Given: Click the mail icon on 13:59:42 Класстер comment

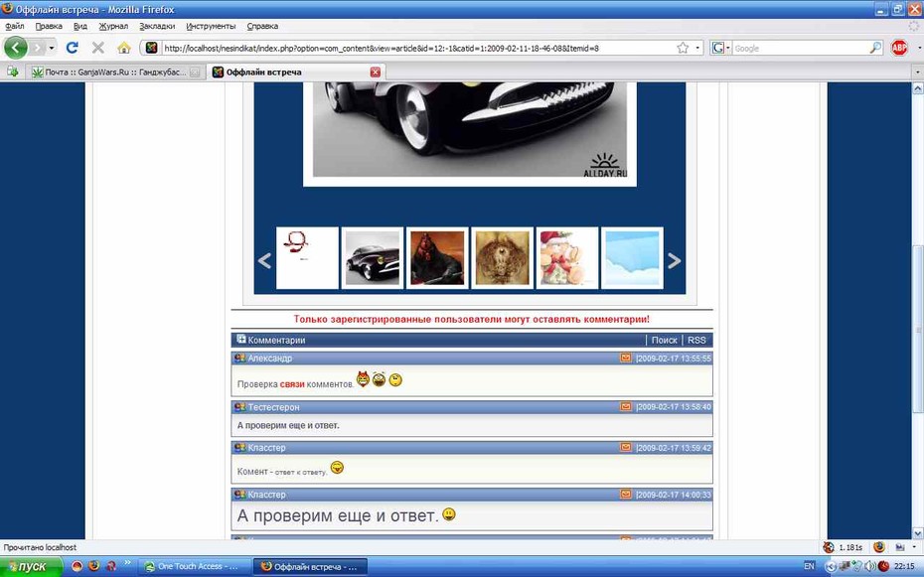Looking at the screenshot, I should pyautogui.click(x=625, y=448).
